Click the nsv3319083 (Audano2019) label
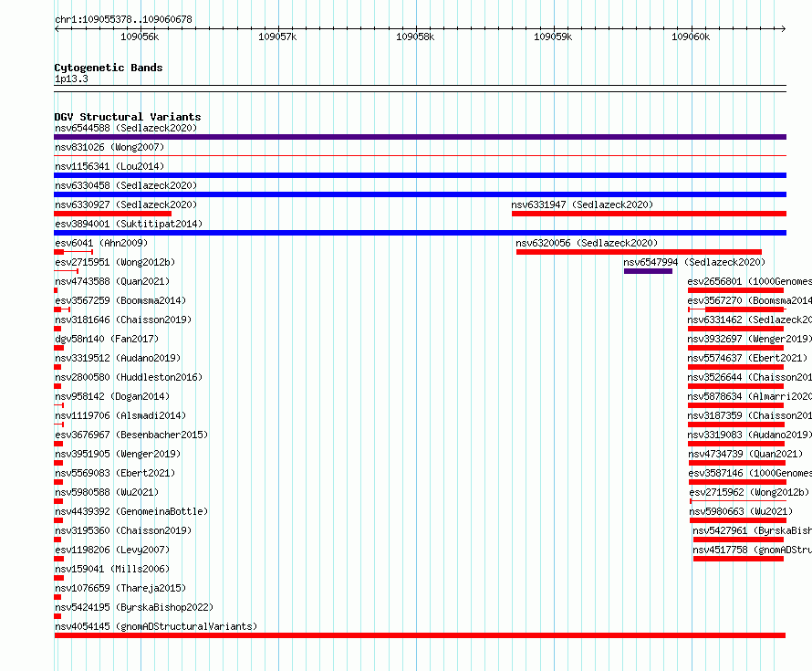 coord(750,435)
